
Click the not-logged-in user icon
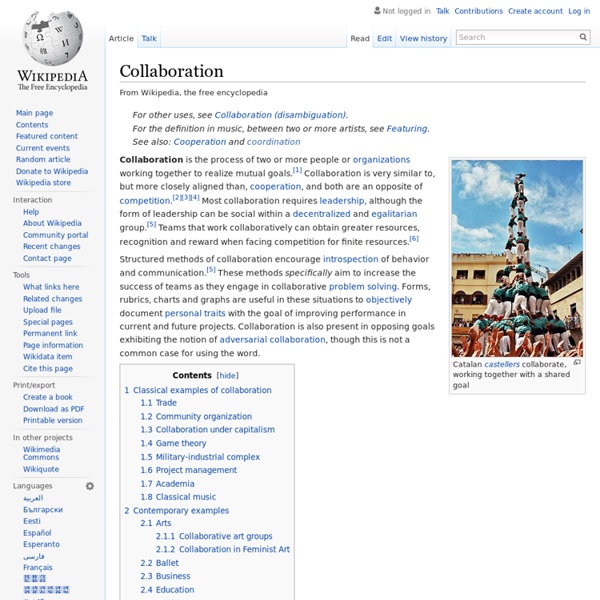(x=377, y=10)
